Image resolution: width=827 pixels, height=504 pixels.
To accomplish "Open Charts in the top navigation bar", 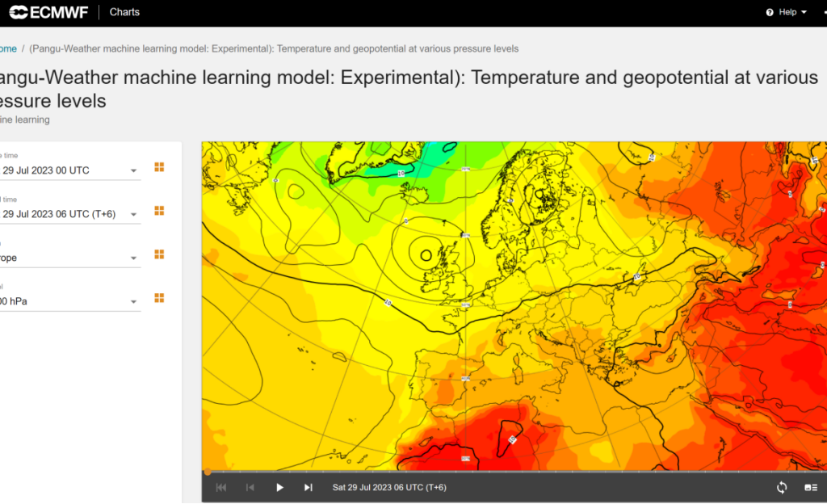I will point(124,12).
